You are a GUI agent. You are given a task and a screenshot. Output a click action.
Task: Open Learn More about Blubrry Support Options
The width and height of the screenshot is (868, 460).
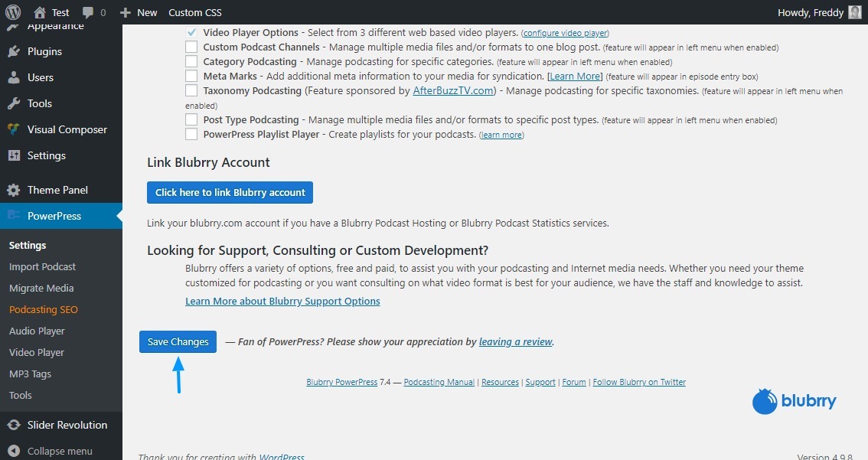[x=283, y=301]
